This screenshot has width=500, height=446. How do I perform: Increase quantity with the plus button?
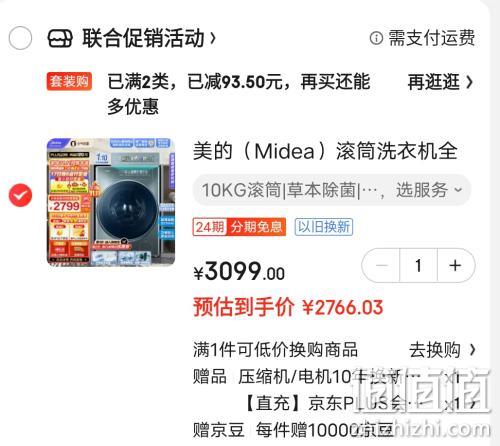tap(455, 266)
